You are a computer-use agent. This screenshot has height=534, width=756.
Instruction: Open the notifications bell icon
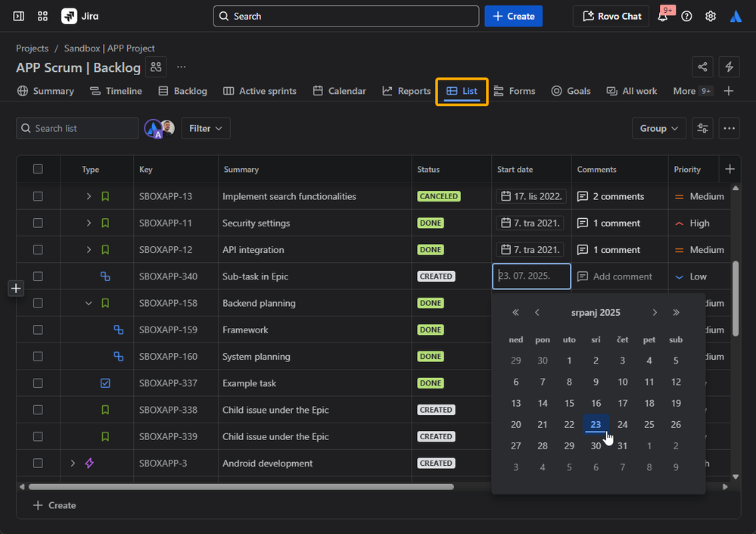[x=663, y=17]
